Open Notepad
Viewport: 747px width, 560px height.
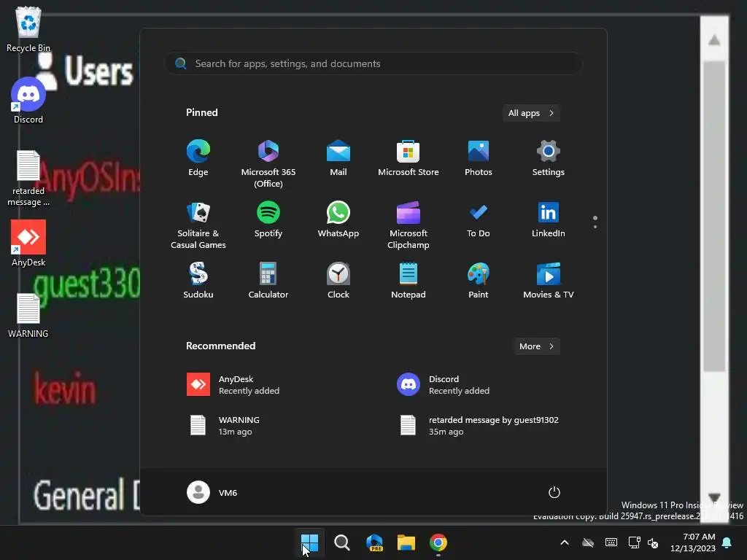(409, 281)
